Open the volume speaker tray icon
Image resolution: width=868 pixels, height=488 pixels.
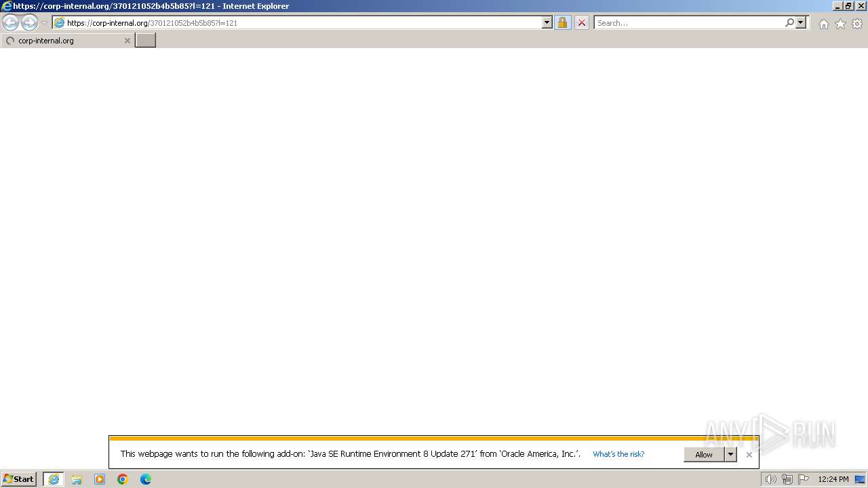[770, 479]
